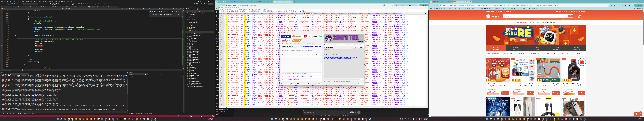Toggle regular expressions in Find box
The image size is (644, 121).
[158, 15]
